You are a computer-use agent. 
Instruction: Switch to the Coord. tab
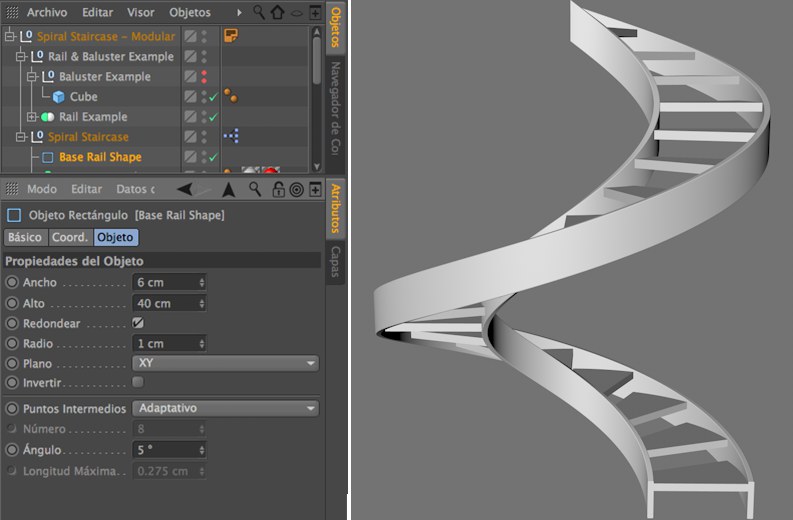click(x=70, y=237)
